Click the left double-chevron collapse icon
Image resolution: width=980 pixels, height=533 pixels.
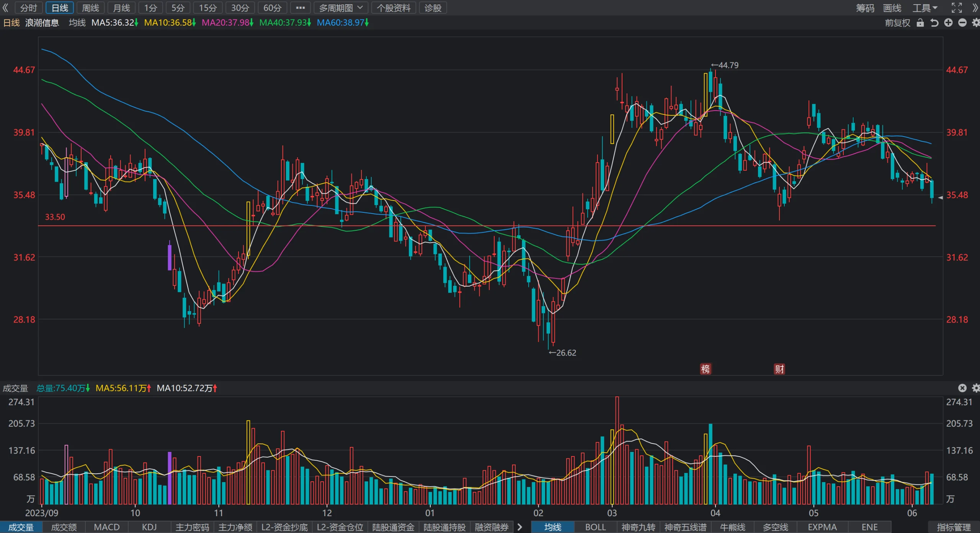5,8
